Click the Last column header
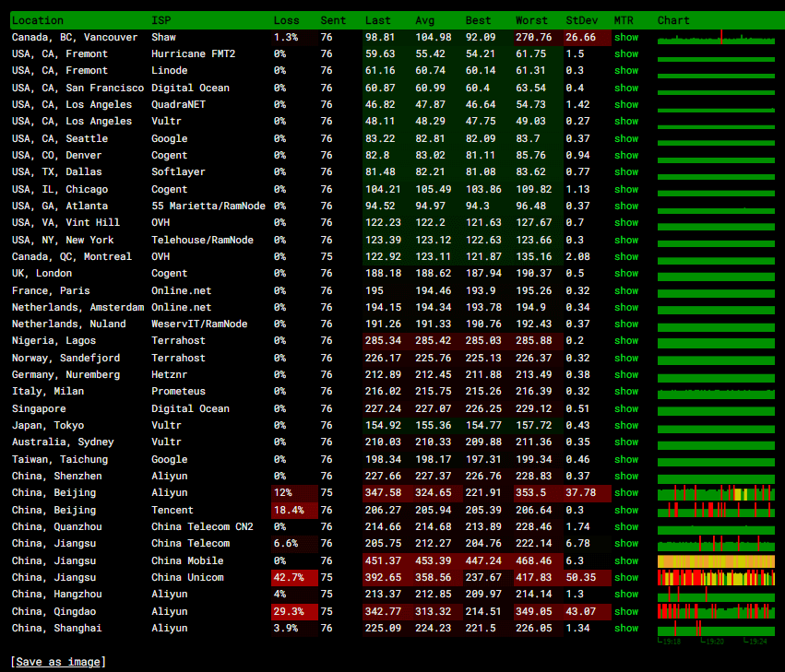Screen dimensions: 785x672 pyautogui.click(x=377, y=20)
